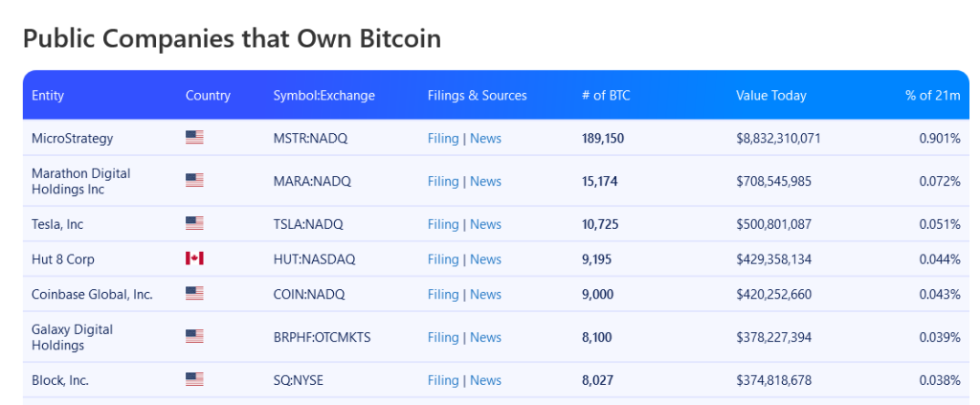Viewport: 980px width, 405px height.
Task: Click the US flag beside Block, Inc.
Action: [194, 380]
